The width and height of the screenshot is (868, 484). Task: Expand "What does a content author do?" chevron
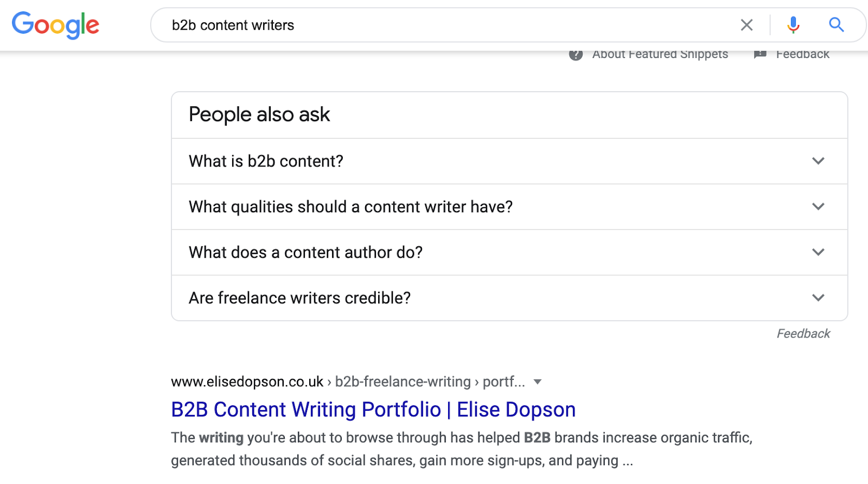[818, 252]
